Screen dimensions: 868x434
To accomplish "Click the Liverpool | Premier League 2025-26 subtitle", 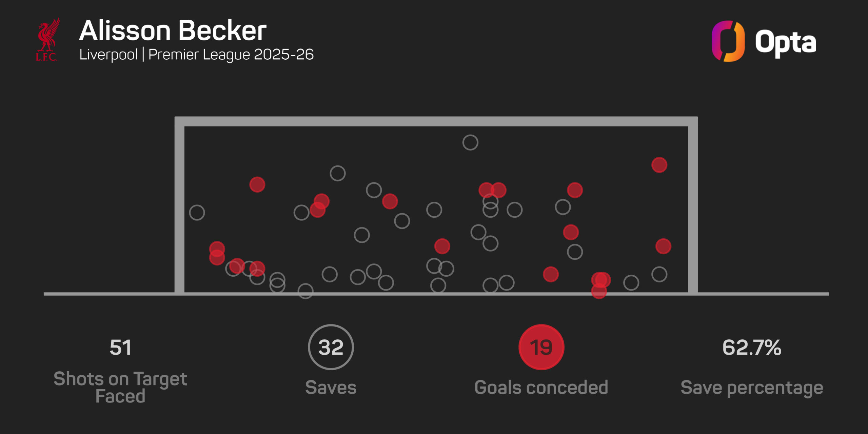I will (x=197, y=55).
